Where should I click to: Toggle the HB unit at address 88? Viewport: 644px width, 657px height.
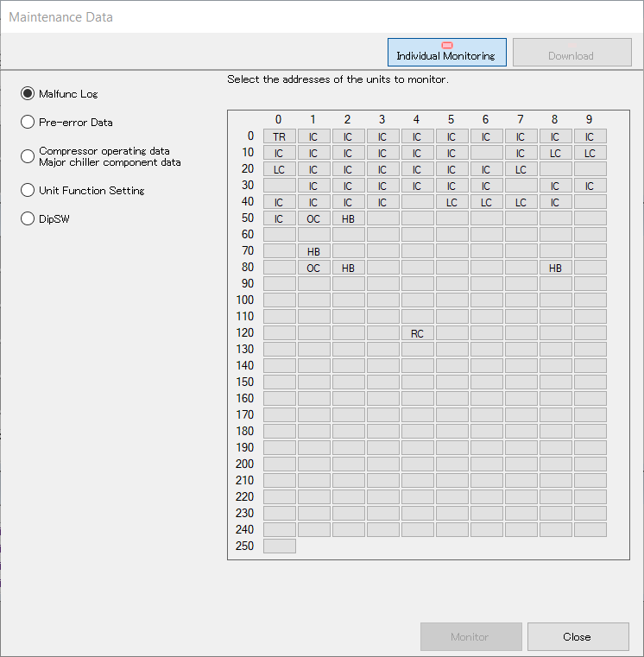(x=555, y=268)
